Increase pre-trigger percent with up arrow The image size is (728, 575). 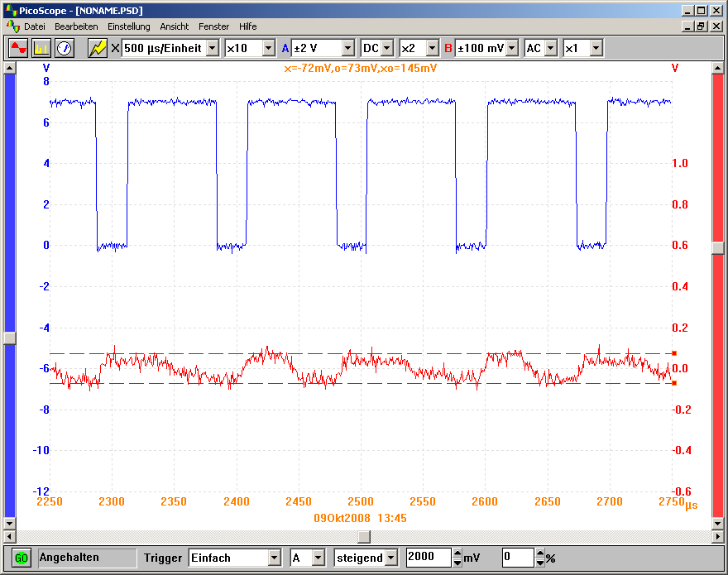(x=540, y=553)
